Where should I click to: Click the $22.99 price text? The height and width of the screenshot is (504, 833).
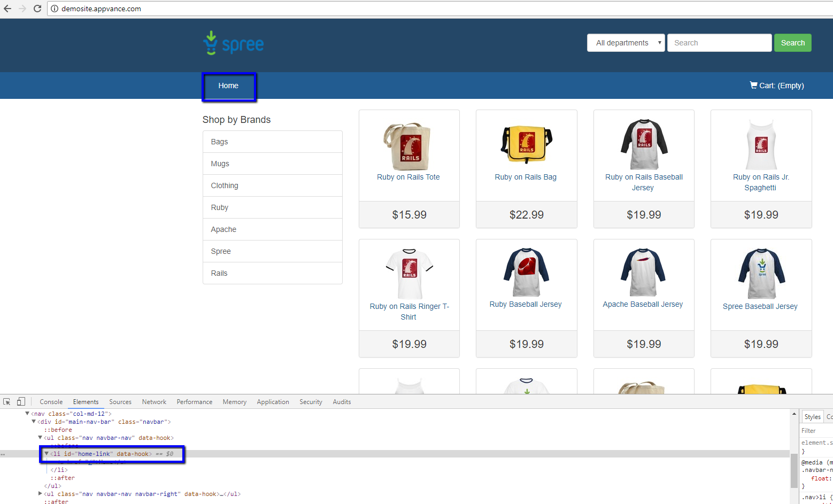526,215
